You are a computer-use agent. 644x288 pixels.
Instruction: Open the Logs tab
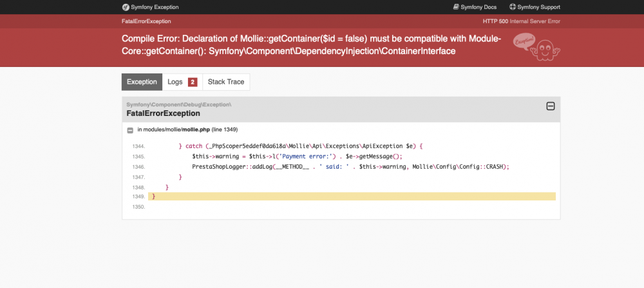click(x=175, y=82)
